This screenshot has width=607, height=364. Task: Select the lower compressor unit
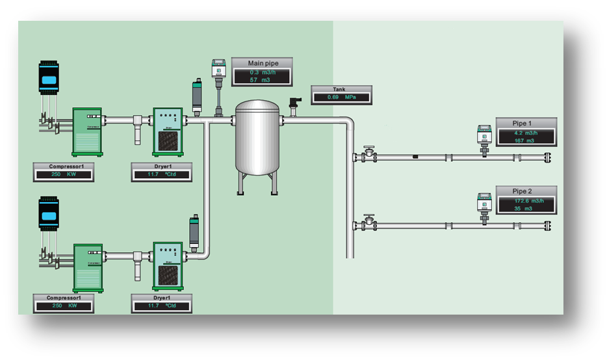[x=88, y=268]
